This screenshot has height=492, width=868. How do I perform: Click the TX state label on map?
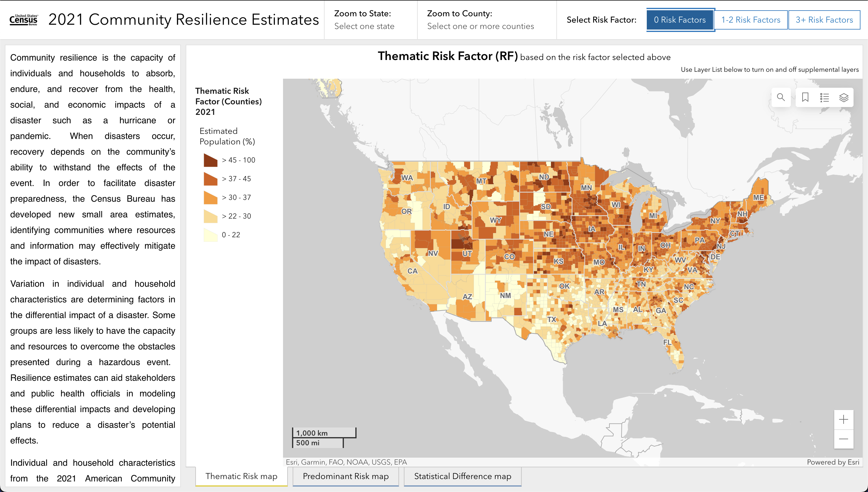coord(552,319)
